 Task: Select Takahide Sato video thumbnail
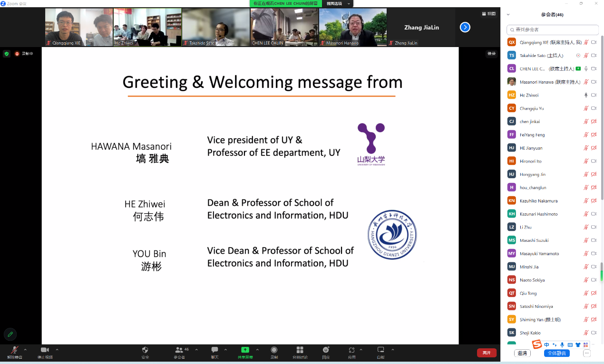(x=216, y=27)
